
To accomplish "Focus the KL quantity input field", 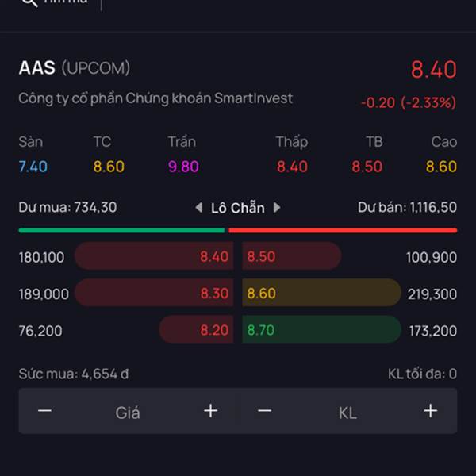I will [347, 413].
